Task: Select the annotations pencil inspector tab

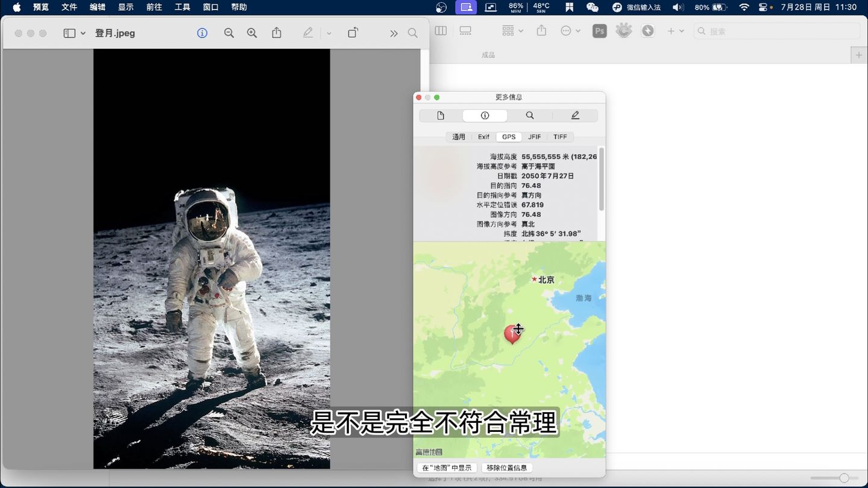Action: click(575, 116)
